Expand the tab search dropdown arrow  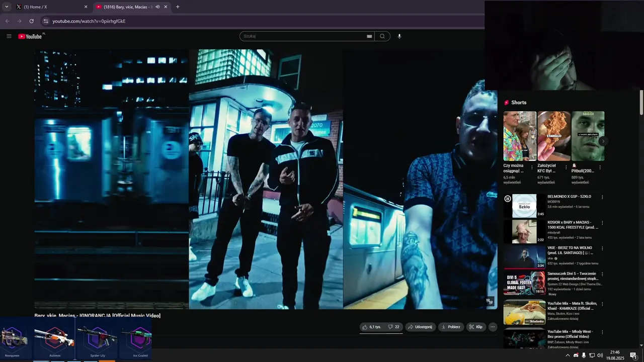click(x=7, y=7)
